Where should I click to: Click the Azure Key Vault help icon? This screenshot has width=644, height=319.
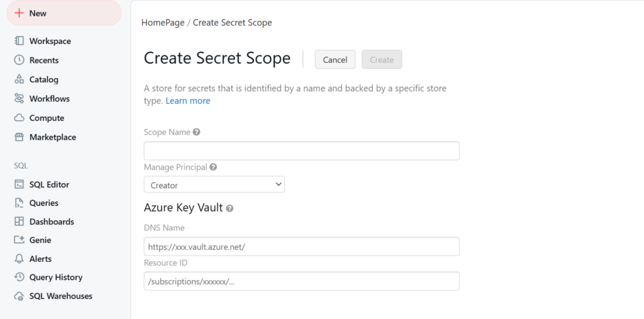point(230,208)
